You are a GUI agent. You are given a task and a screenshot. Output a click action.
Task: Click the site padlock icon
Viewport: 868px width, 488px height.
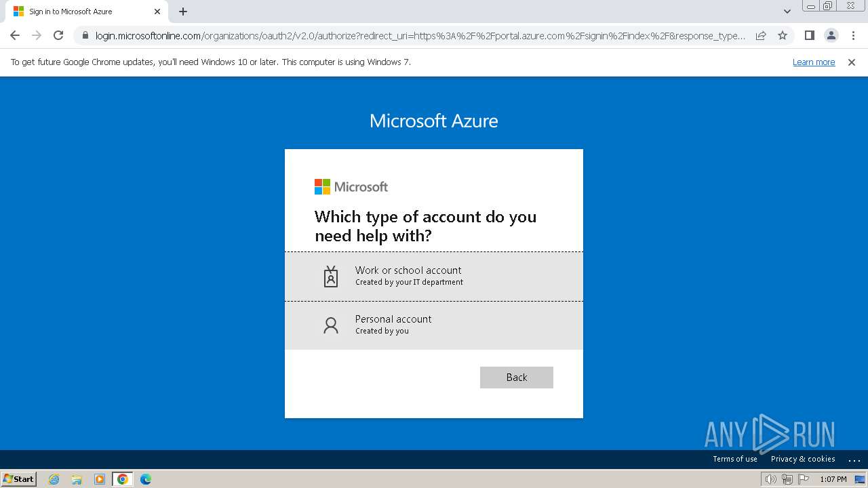point(85,35)
